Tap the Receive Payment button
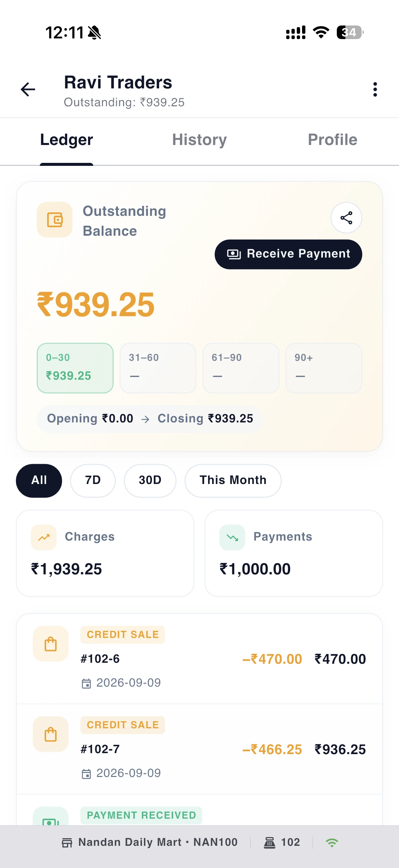 [288, 254]
